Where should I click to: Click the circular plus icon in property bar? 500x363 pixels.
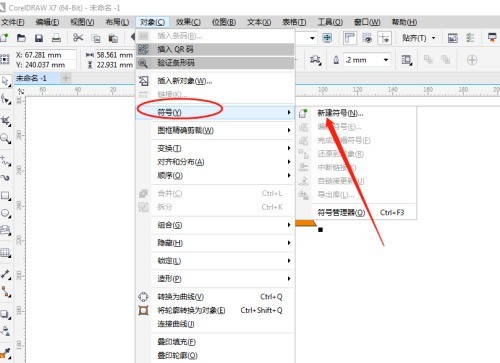472,60
